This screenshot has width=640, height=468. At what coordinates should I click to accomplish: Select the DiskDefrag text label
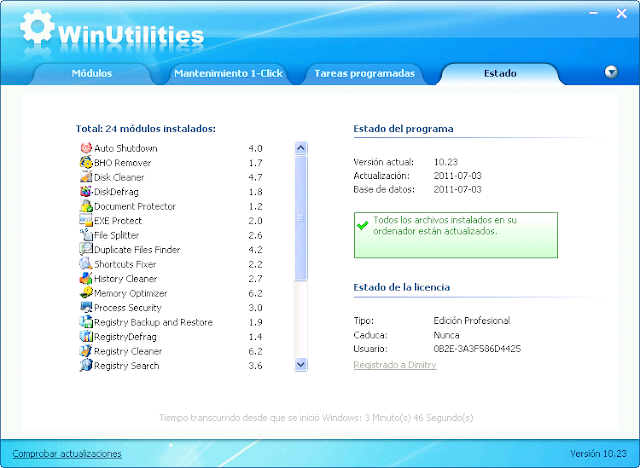click(x=116, y=192)
